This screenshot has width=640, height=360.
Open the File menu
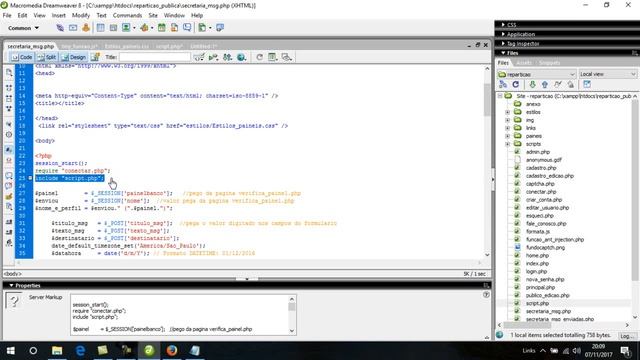point(7,16)
